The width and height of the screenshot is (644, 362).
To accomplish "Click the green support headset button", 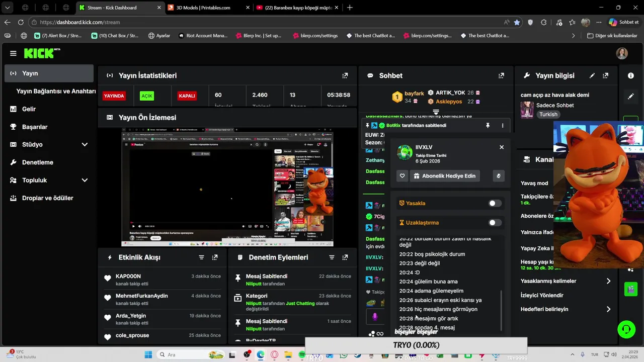I will [x=626, y=329].
